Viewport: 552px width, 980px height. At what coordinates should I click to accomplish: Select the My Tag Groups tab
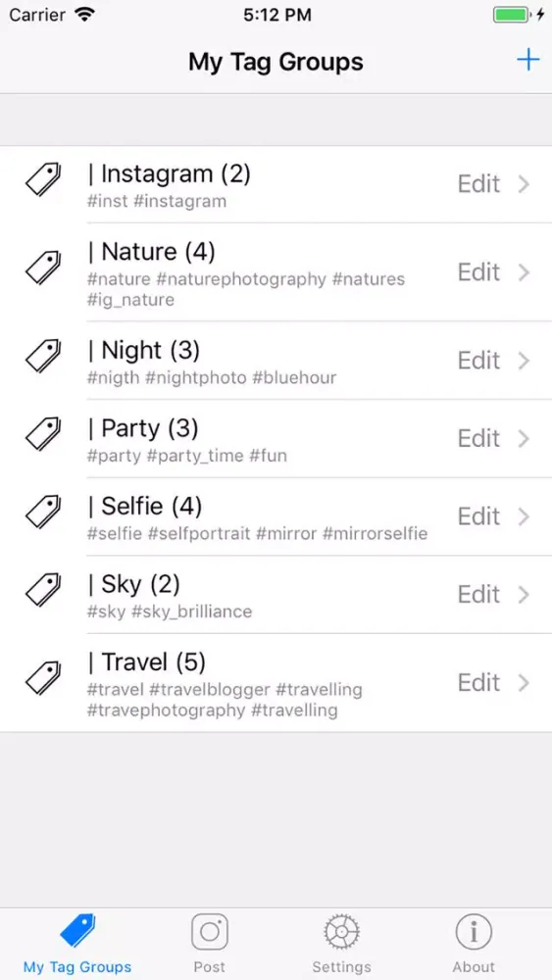(x=77, y=943)
